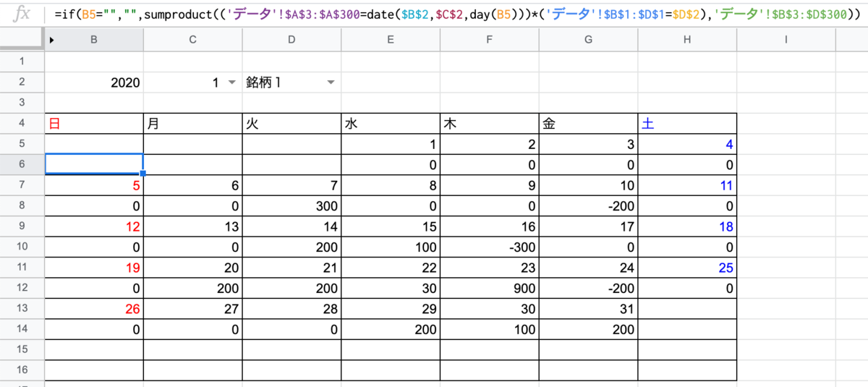Image resolution: width=868 pixels, height=387 pixels.
Task: Click the value 30 under date 22
Action: click(391, 288)
